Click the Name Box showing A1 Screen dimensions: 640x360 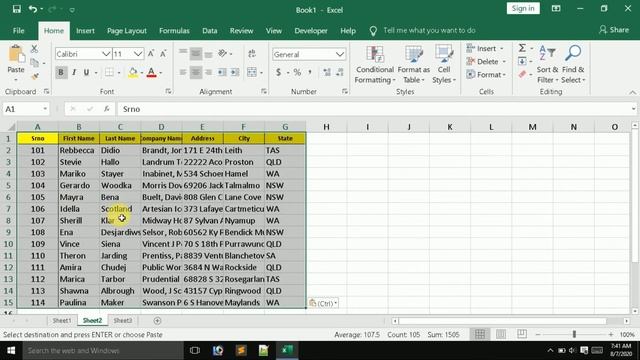coord(26,109)
